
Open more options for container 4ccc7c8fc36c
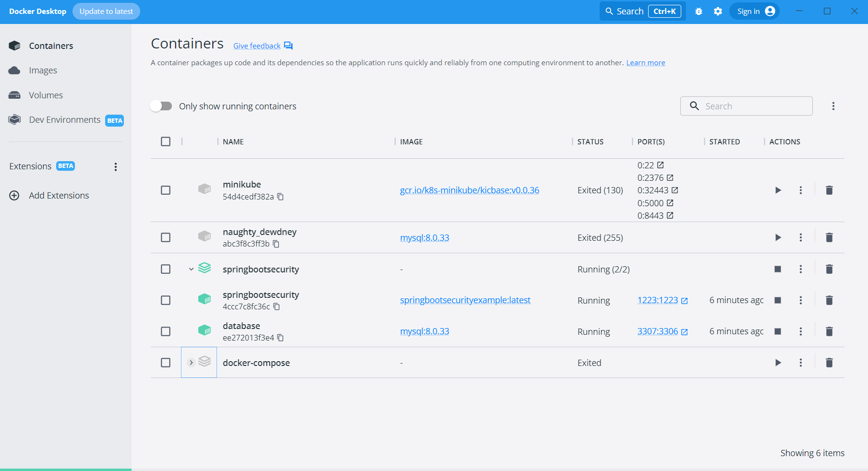(800, 300)
